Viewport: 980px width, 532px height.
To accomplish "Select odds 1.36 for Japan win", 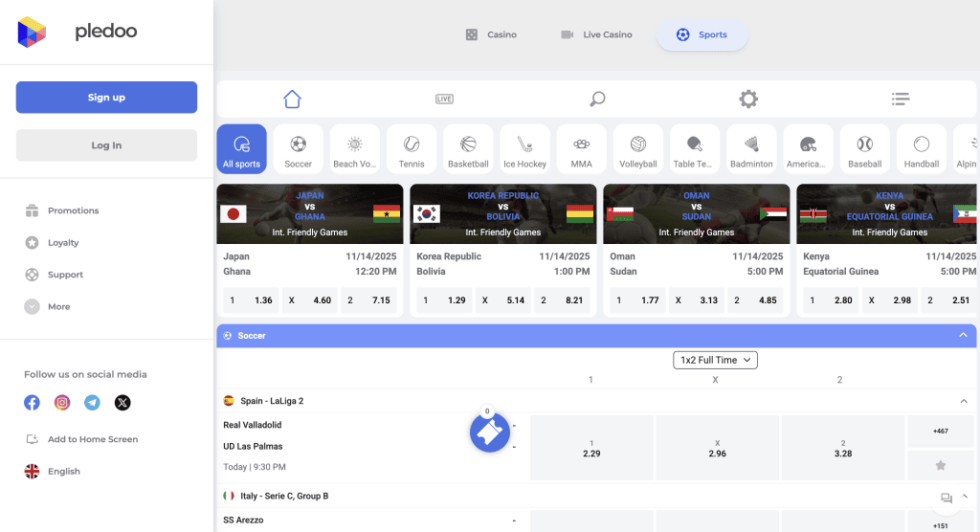I will click(251, 300).
